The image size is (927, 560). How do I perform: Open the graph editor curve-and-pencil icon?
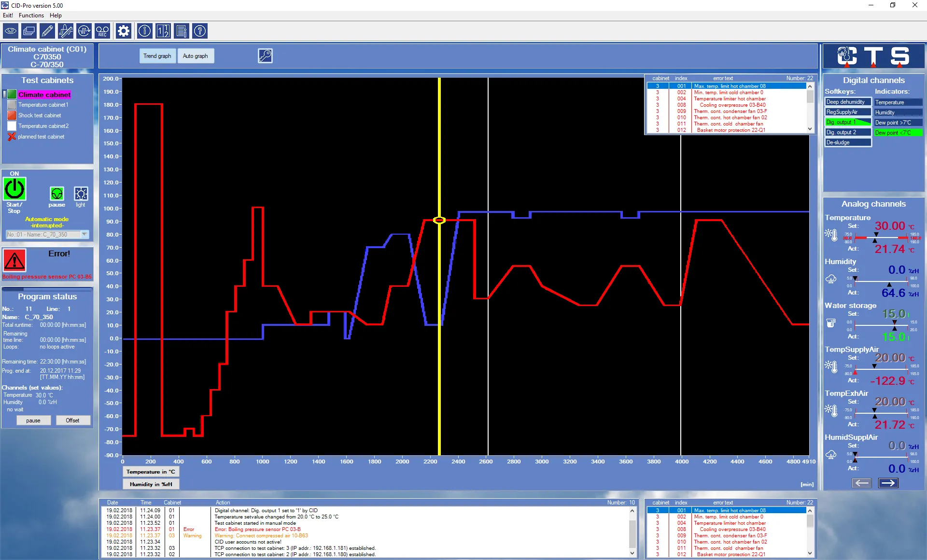66,31
